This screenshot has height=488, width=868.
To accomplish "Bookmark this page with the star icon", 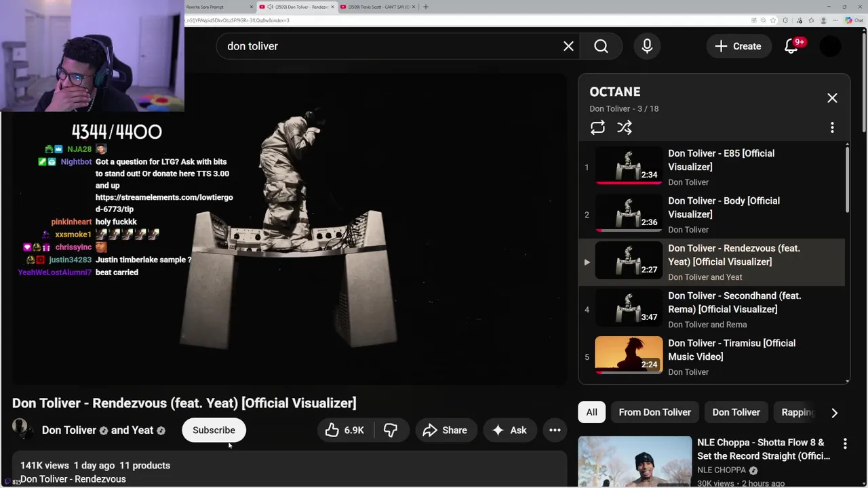I will pyautogui.click(x=773, y=20).
